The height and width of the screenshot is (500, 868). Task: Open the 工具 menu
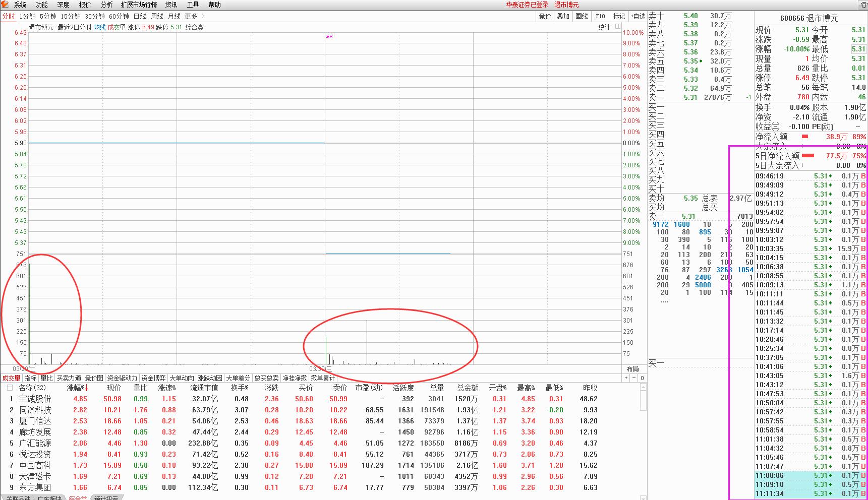tap(193, 5)
